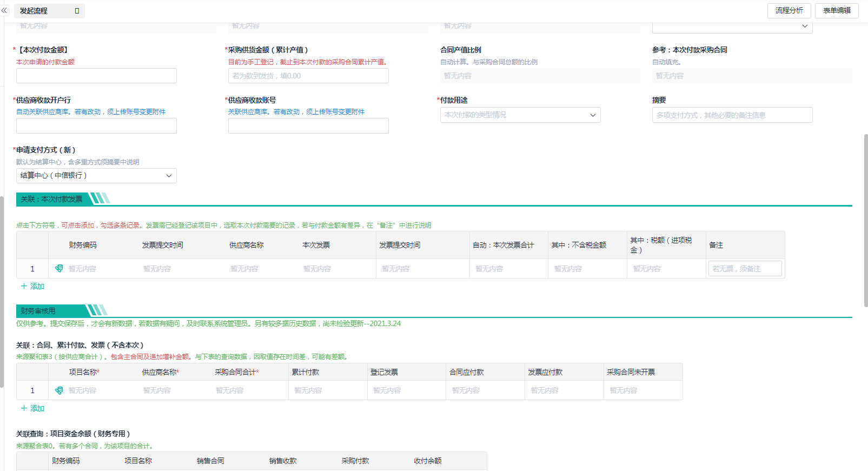The width and height of the screenshot is (868, 471).
Task: Click the 财务编码 column header in invoice table
Action: coord(83,245)
